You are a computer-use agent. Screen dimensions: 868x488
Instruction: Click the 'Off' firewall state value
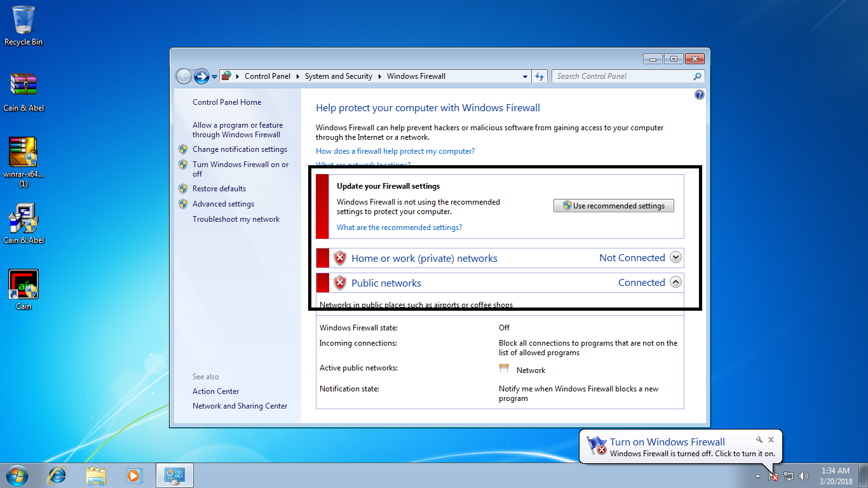tap(504, 328)
